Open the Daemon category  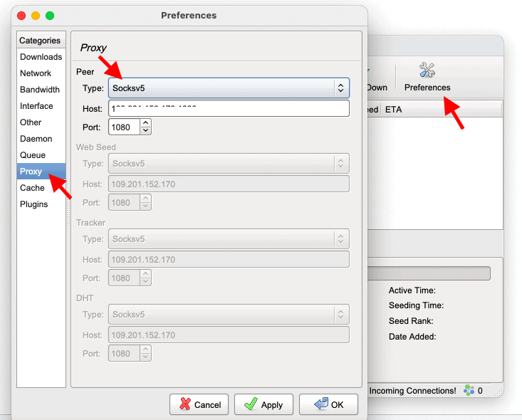click(x=41, y=138)
